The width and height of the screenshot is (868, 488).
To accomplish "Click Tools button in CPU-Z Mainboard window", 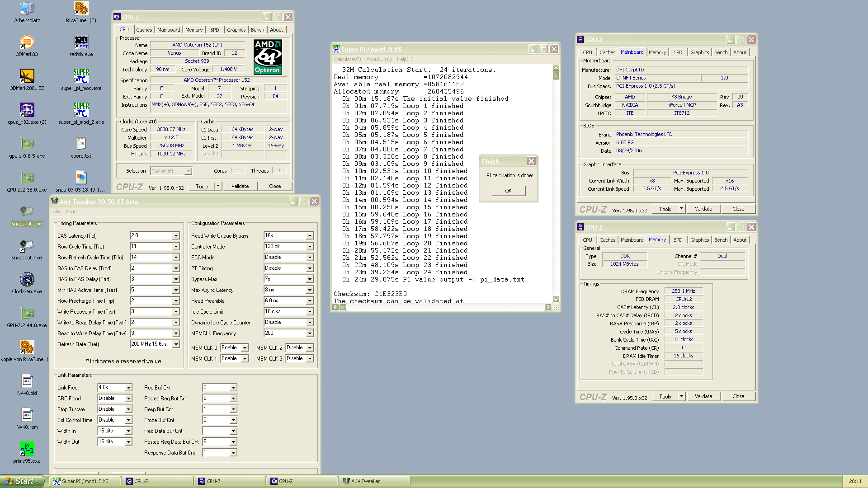I will pos(665,209).
